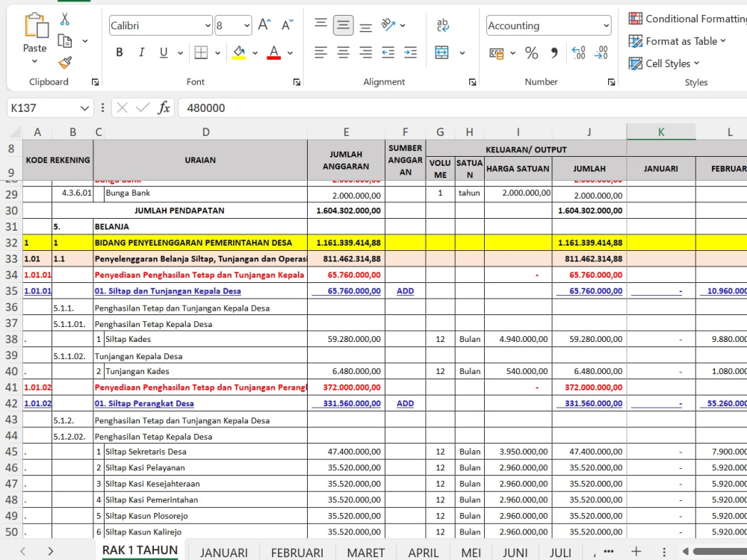Switch to the FEBRUARI sheet tab
Image resolution: width=747 pixels, height=560 pixels.
tap(297, 553)
